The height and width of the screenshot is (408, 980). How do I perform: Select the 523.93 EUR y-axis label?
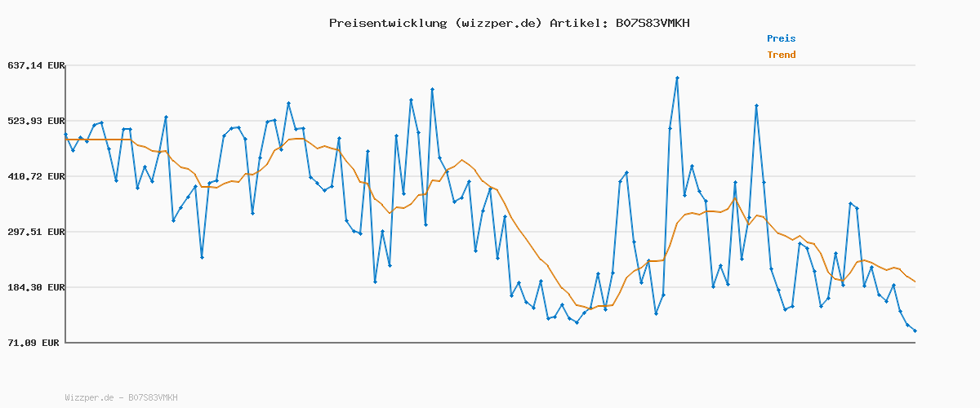point(36,121)
